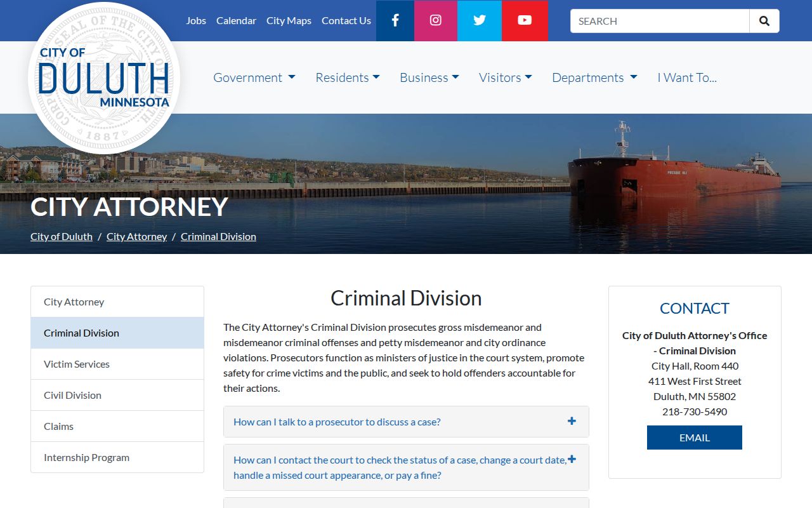This screenshot has width=812, height=508.
Task: Click the magnifying glass search button
Action: (x=764, y=21)
